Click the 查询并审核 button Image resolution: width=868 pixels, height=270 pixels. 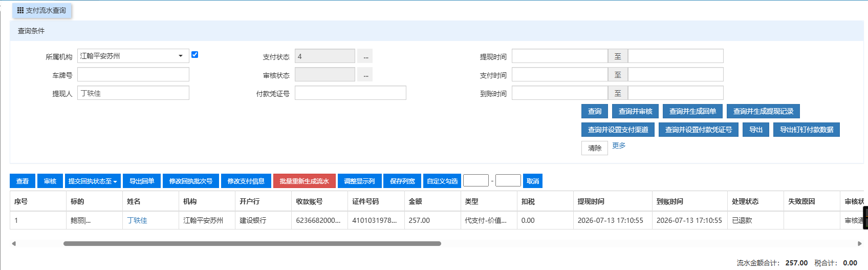pyautogui.click(x=635, y=111)
